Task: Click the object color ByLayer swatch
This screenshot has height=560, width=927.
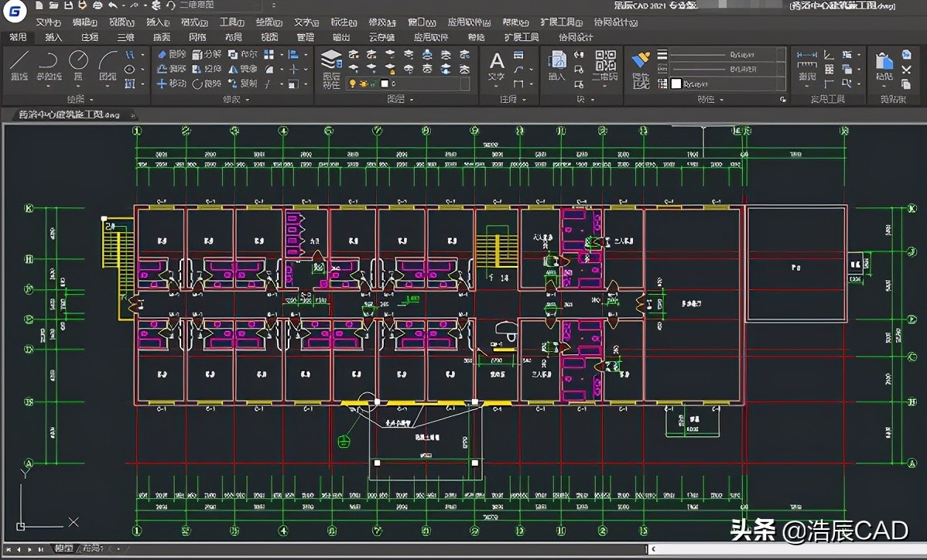Action: pos(676,84)
